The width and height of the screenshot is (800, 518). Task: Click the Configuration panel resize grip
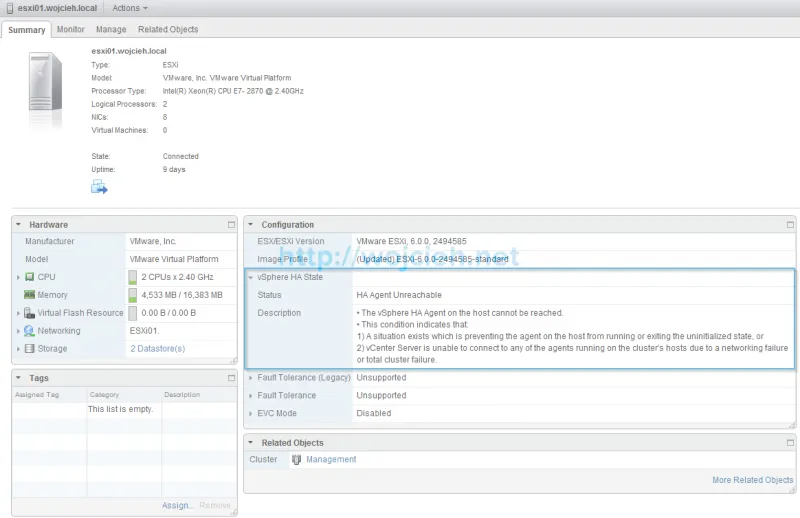click(x=792, y=425)
